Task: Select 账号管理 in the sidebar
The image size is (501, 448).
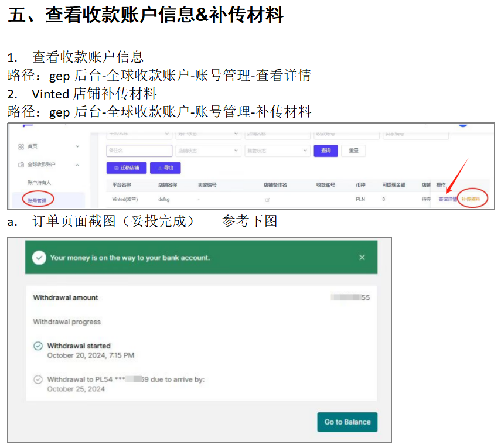Action: point(38,200)
